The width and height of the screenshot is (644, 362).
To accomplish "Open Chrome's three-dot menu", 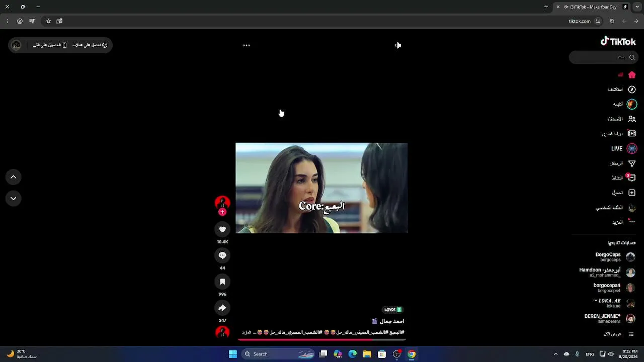I will [8, 21].
